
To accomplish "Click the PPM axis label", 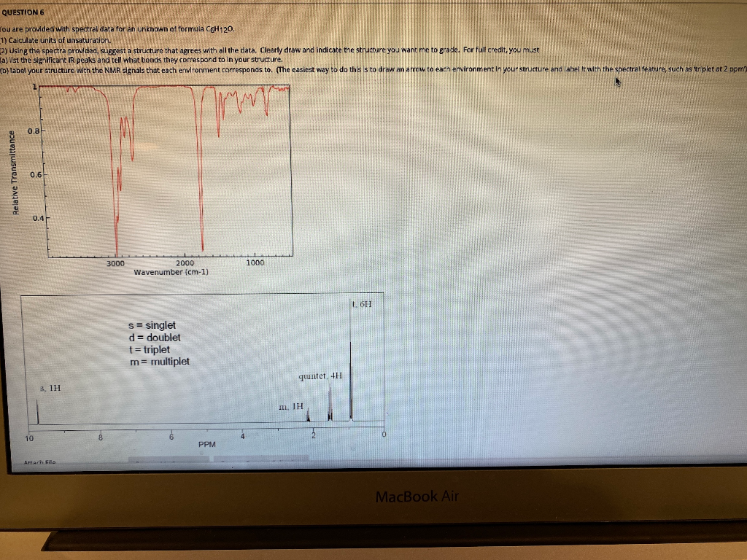I will 207,443.
